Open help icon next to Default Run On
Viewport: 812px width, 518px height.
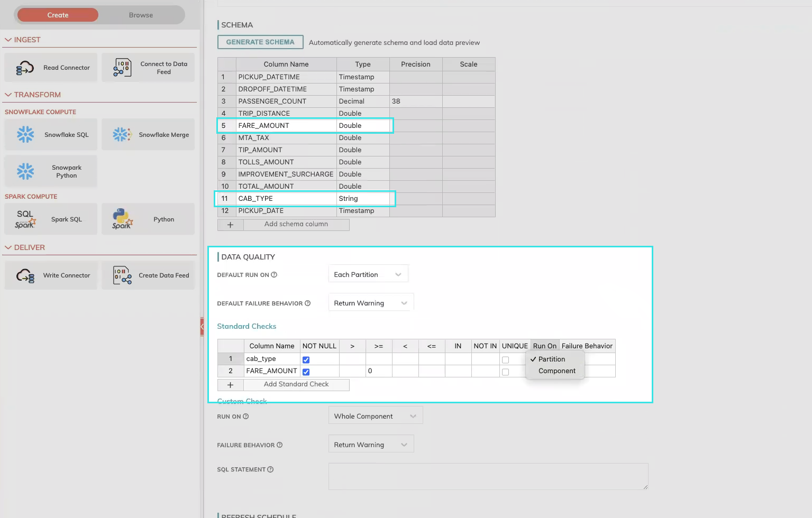click(x=274, y=275)
